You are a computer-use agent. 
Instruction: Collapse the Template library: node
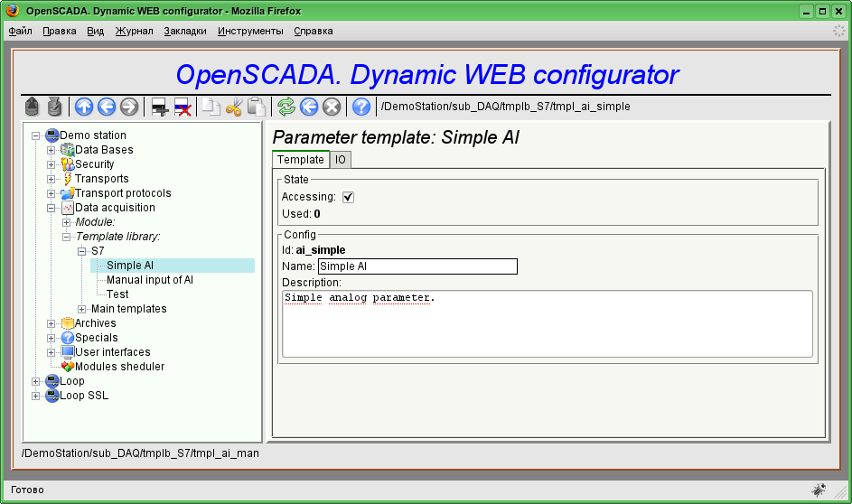tap(66, 237)
